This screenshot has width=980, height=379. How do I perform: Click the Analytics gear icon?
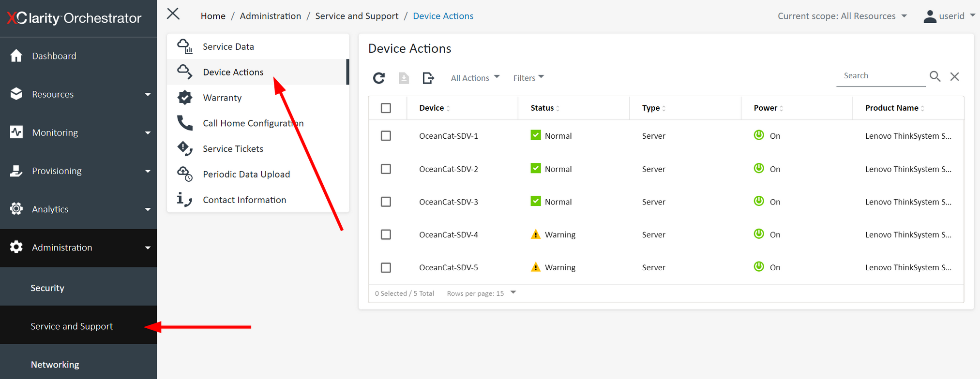pyautogui.click(x=16, y=209)
